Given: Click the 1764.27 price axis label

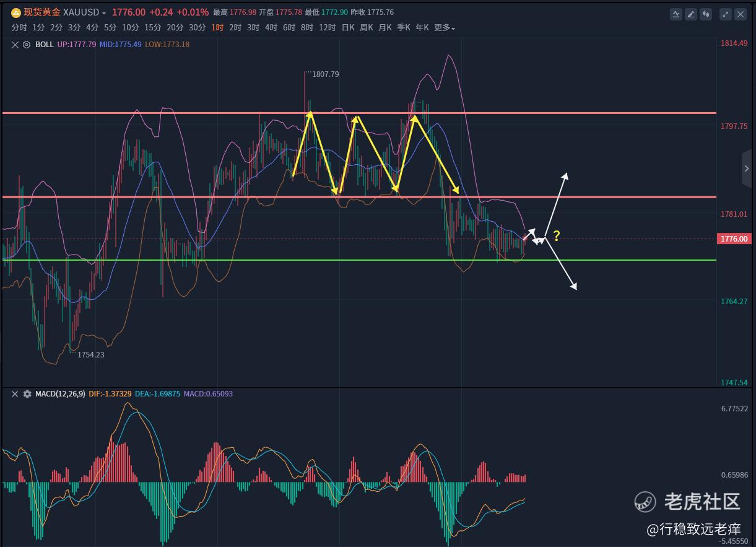Looking at the screenshot, I should click(734, 302).
